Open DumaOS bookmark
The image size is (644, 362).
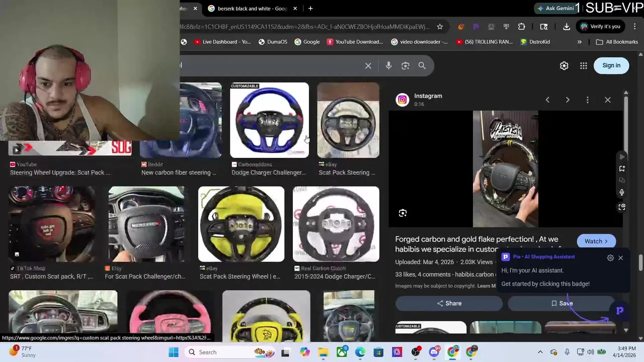pyautogui.click(x=273, y=42)
